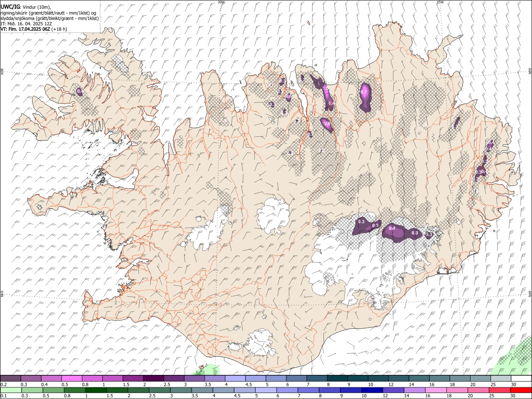532x399 pixels.
Task: Click the deep blue swatch labeled 10 in the rain legend row
Action: [x=372, y=390]
